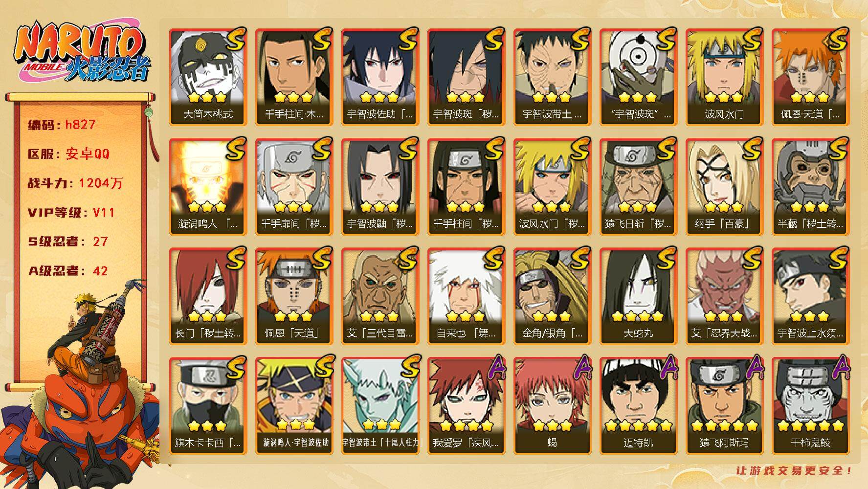Viewport: 868px width, 489px height.
Task: Click the 蝎 character card
Action: (552, 405)
